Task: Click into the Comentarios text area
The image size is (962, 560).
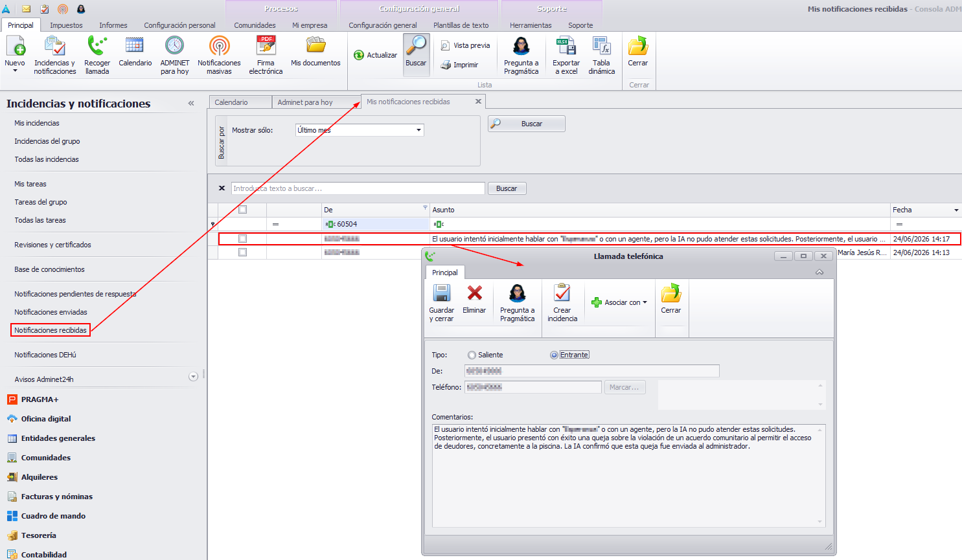Action: [x=628, y=476]
